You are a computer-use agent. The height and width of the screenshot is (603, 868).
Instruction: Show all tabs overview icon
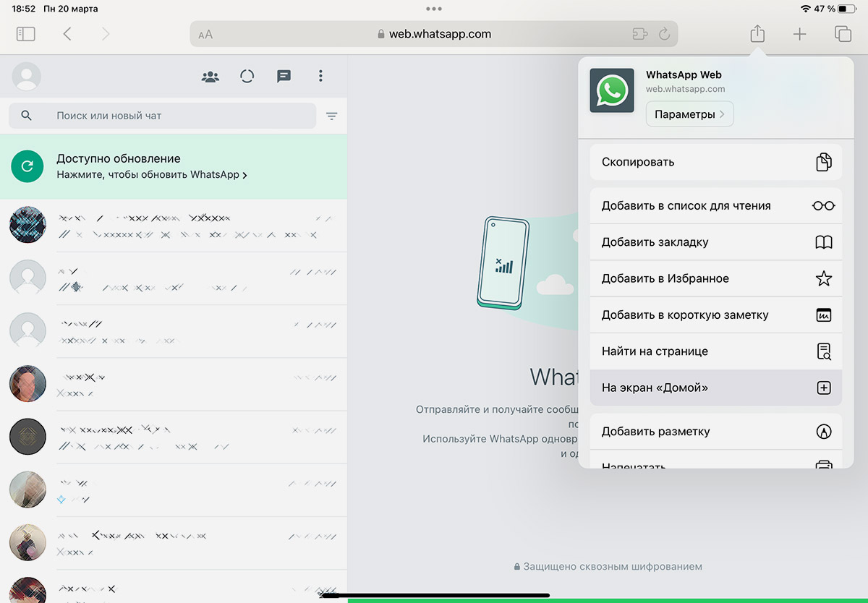[x=843, y=34]
